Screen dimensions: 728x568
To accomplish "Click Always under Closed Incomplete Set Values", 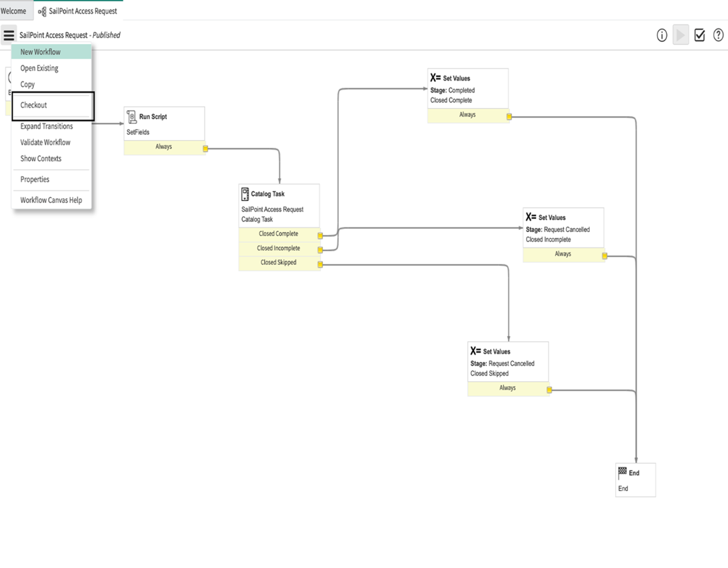I will click(563, 254).
